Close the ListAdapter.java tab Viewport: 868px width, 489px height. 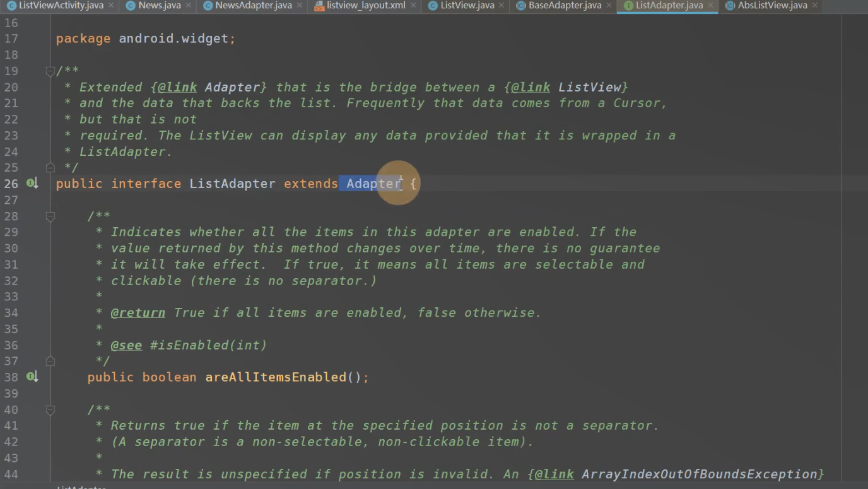click(x=710, y=6)
